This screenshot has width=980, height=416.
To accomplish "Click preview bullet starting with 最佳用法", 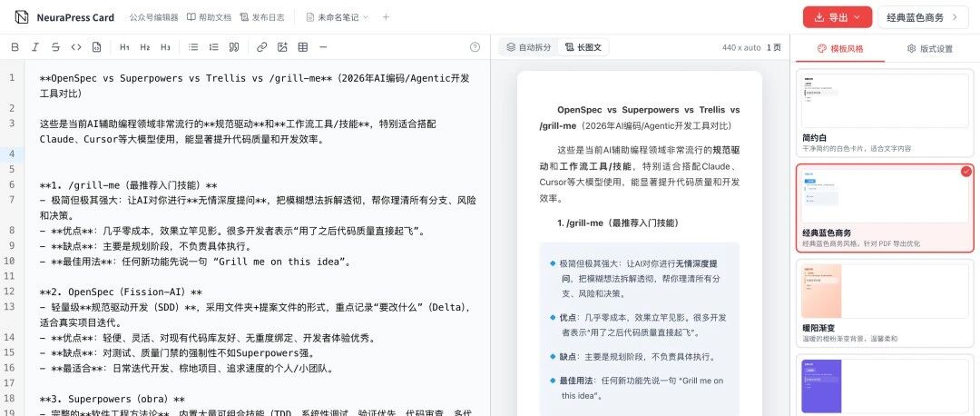I will (x=636, y=388).
